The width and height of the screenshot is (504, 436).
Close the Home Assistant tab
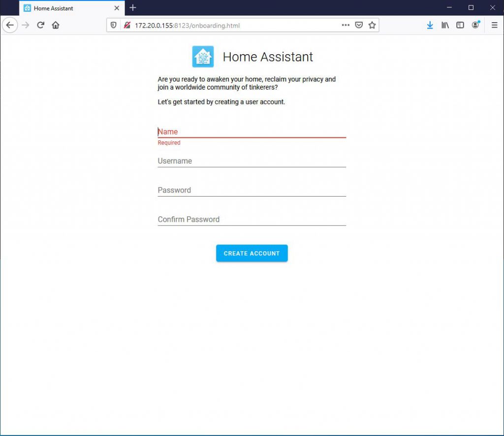click(x=117, y=8)
